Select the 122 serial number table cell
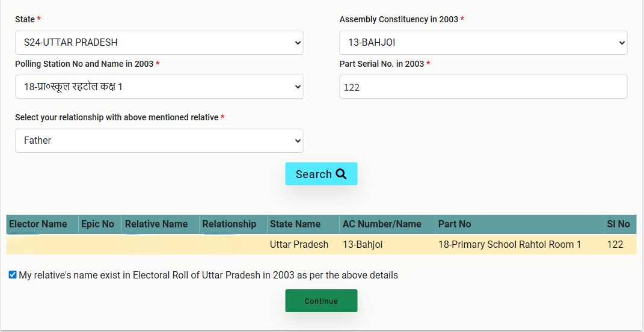Image resolution: width=644 pixels, height=332 pixels. 615,245
